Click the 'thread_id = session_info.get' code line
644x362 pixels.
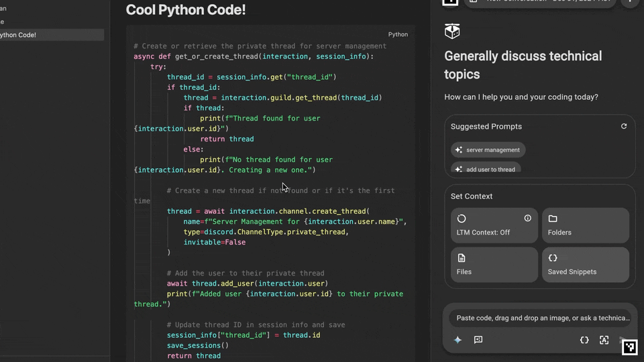pyautogui.click(x=252, y=77)
